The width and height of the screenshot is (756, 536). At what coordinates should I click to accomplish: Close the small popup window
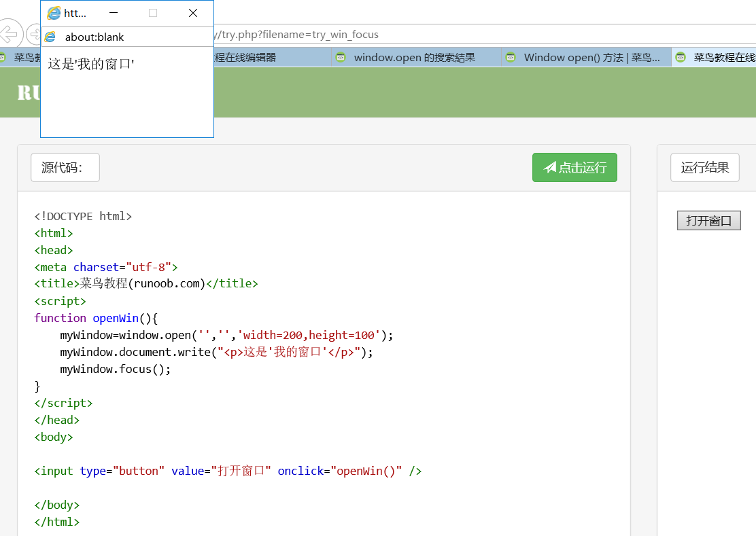click(x=193, y=13)
